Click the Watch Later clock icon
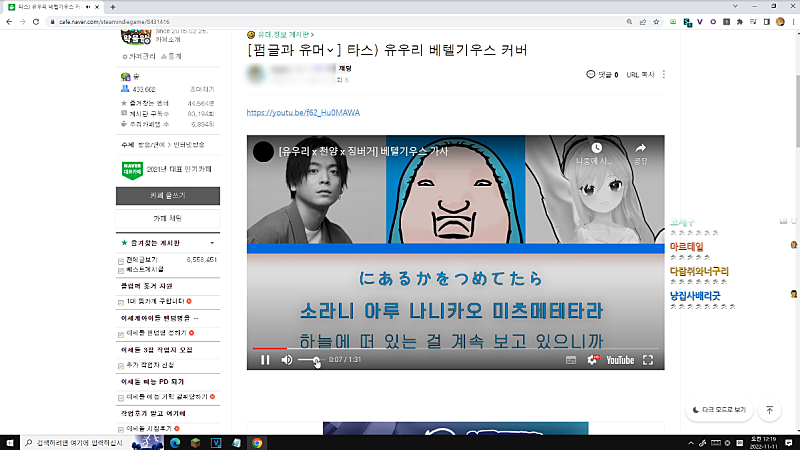This screenshot has width=800, height=450. [x=596, y=148]
